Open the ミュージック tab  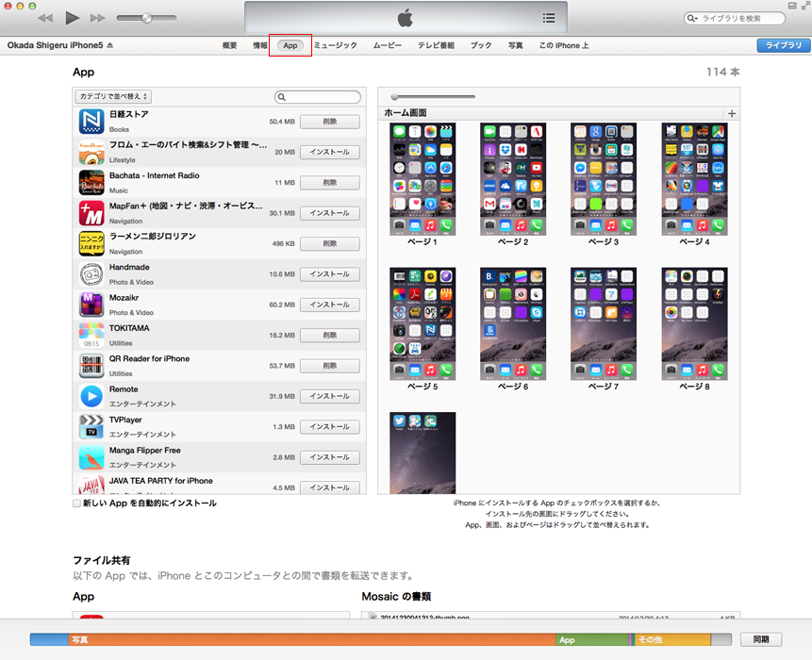pos(336,45)
